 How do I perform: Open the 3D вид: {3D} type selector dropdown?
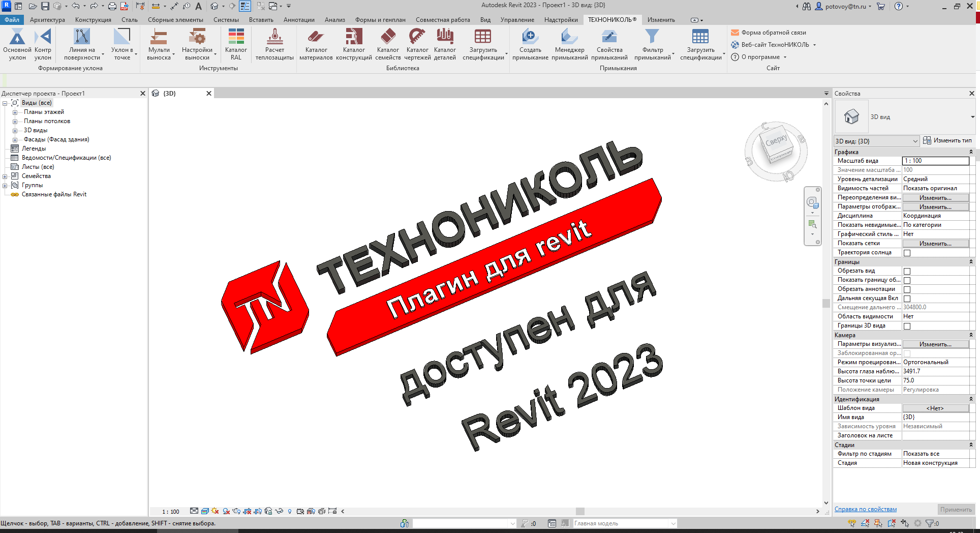coord(914,141)
